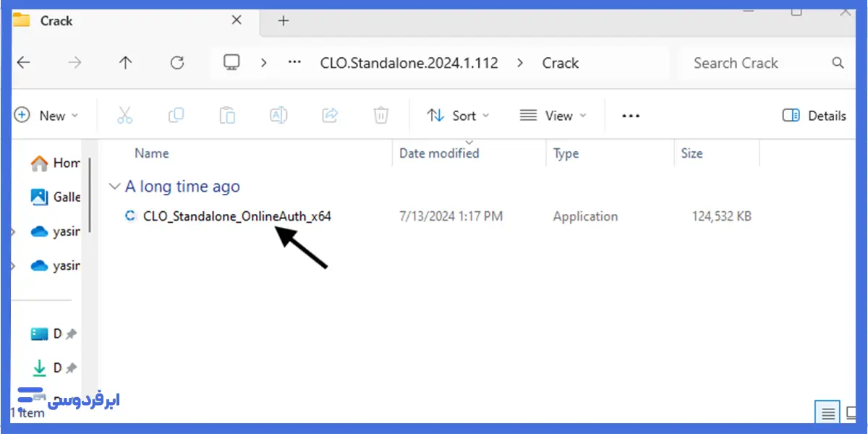868x434 pixels.
Task: Close the Crack tab
Action: point(237,20)
